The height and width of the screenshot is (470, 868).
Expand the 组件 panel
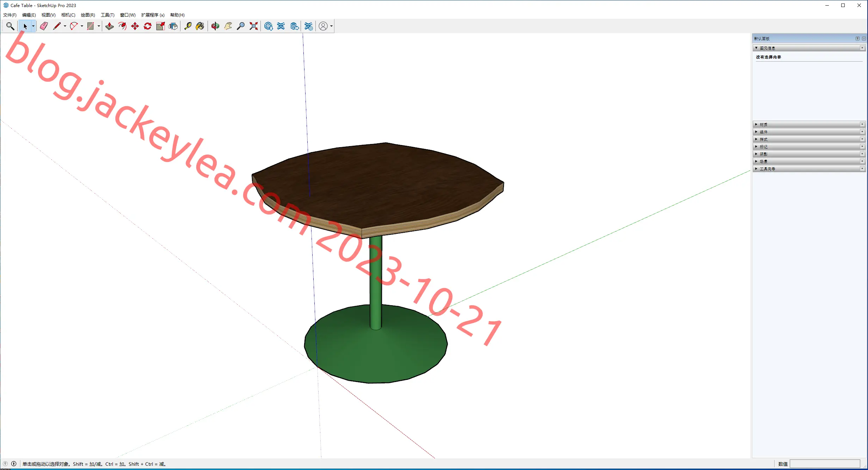point(756,132)
